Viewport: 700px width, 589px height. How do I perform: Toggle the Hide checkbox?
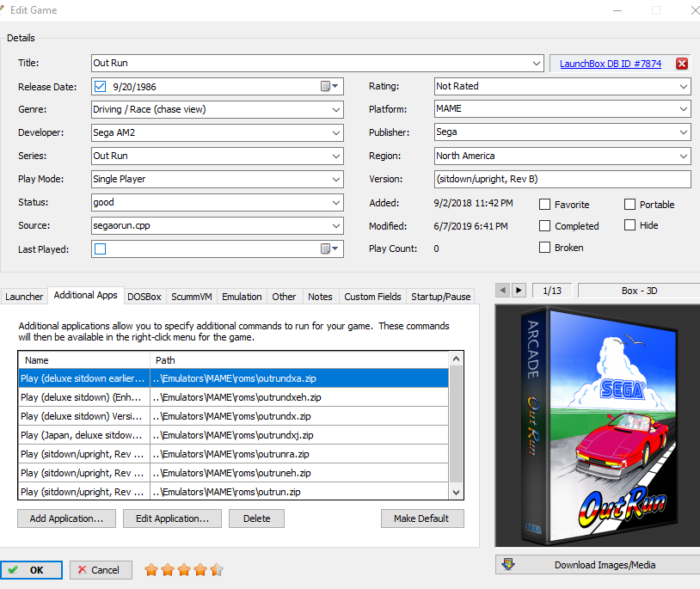629,225
